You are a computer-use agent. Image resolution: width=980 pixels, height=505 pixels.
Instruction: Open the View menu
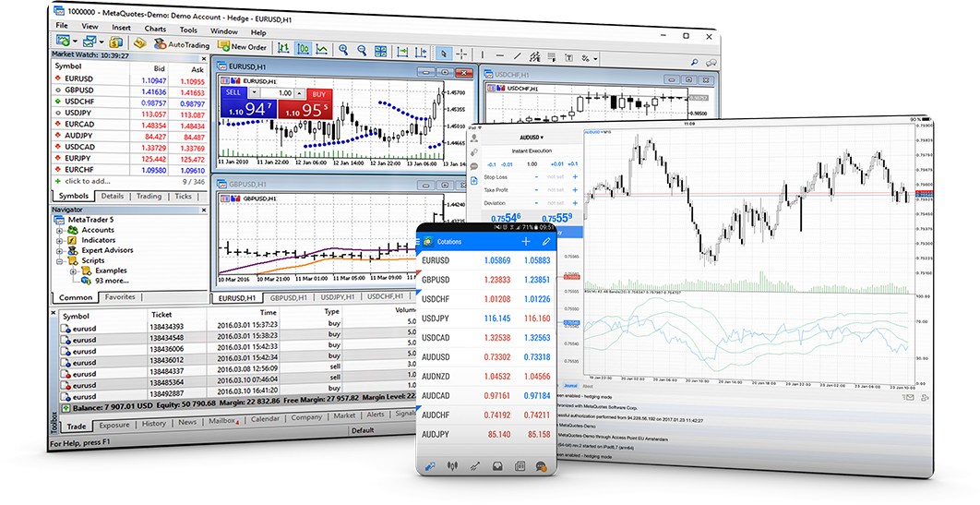tap(90, 26)
